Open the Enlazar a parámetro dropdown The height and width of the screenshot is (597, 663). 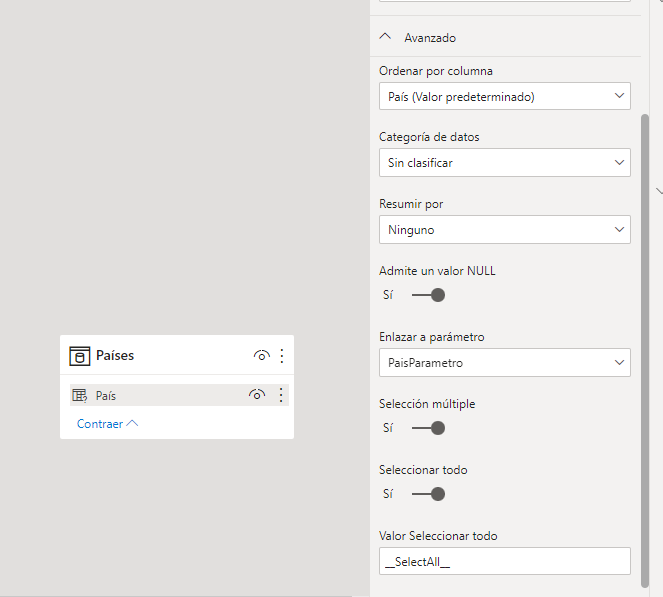point(504,362)
